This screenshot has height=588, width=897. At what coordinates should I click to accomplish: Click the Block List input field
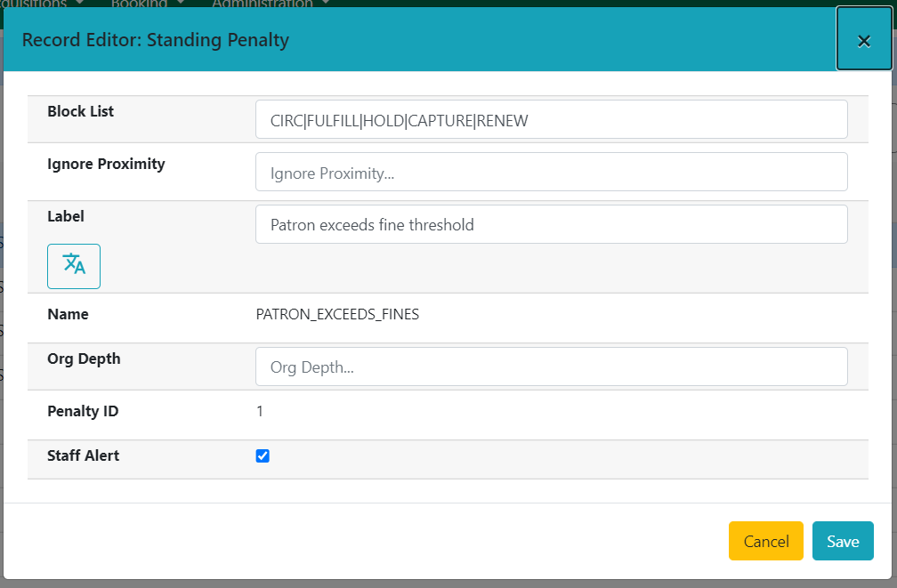tap(551, 119)
